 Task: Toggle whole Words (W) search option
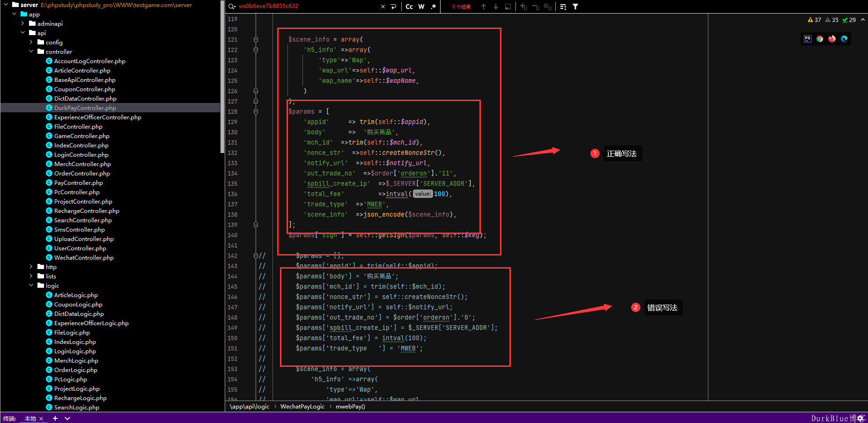click(421, 7)
